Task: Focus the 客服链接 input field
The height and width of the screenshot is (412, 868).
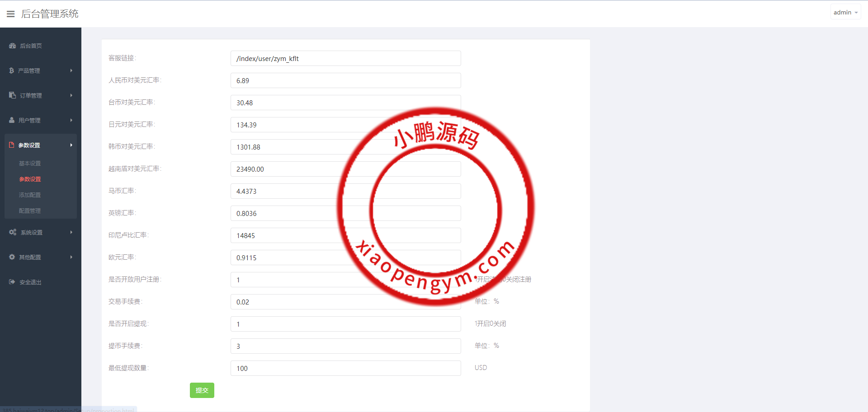Action: tap(345, 58)
